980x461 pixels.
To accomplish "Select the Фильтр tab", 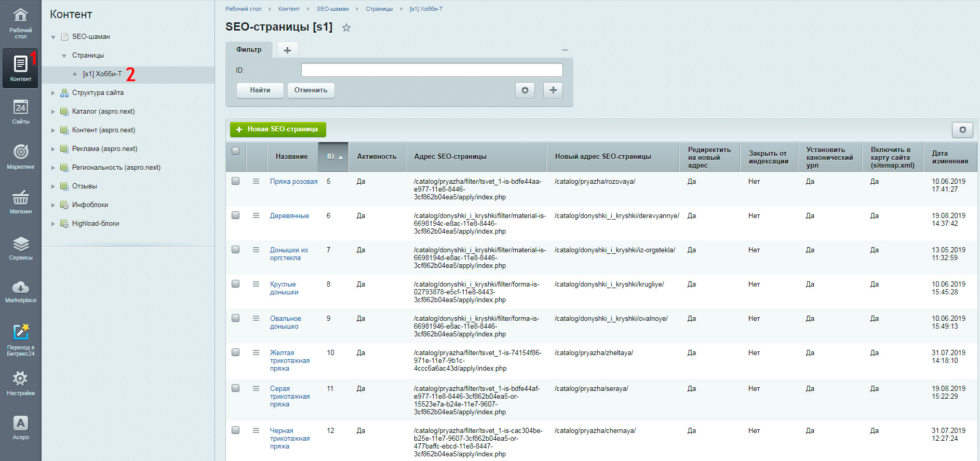I will click(249, 50).
